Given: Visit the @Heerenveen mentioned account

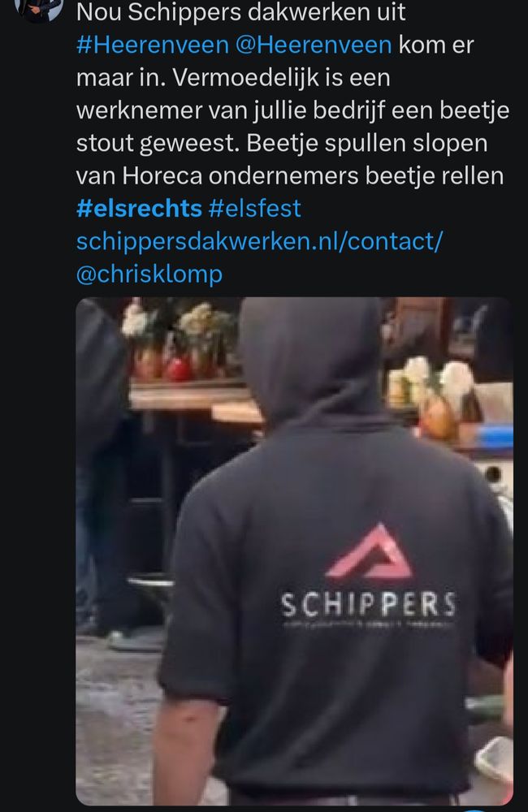Looking at the screenshot, I should click(x=314, y=45).
